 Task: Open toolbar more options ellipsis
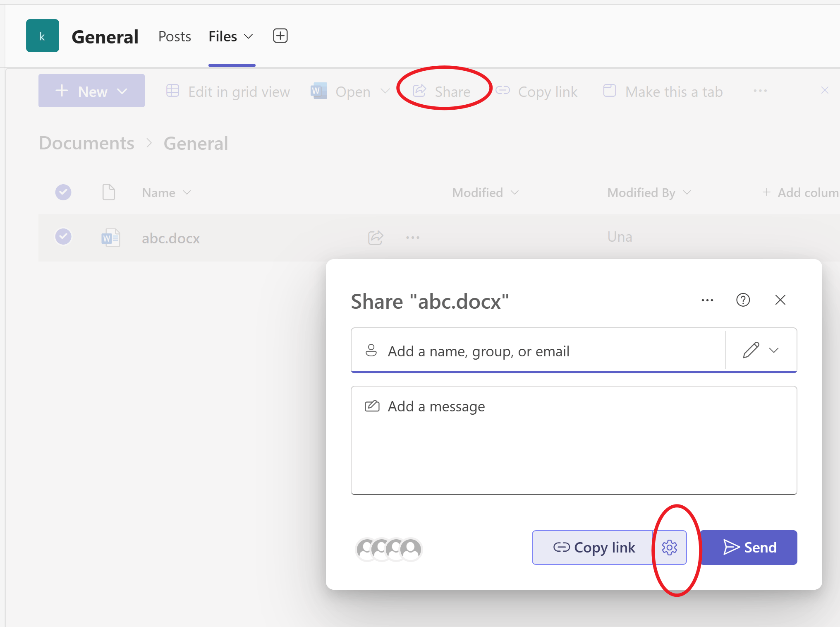tap(760, 91)
